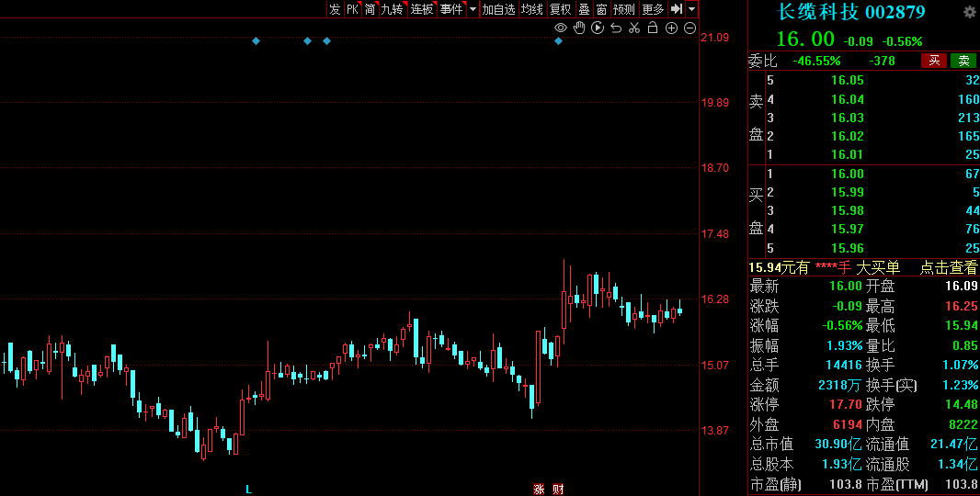Toggle the 九转 indicator
980x496 pixels.
(393, 9)
